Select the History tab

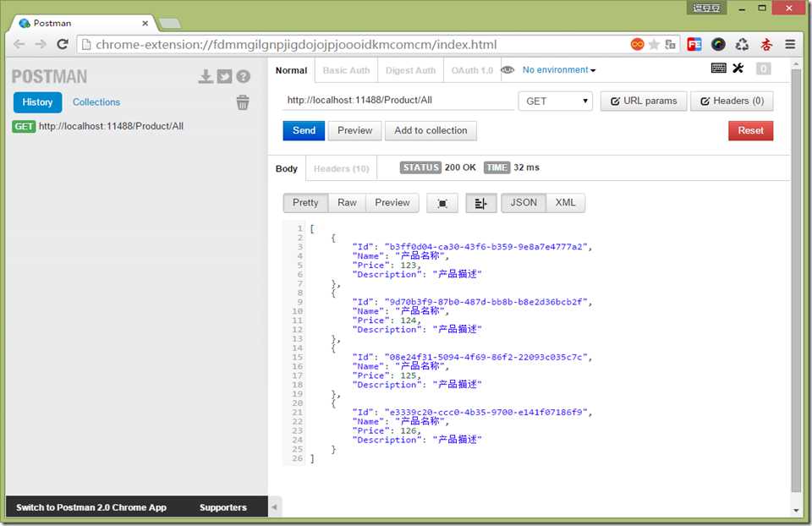37,102
